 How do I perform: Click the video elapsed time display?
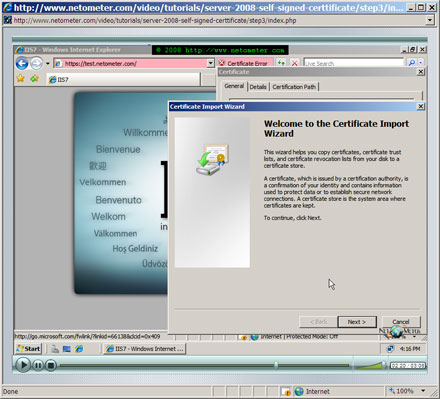(x=408, y=366)
